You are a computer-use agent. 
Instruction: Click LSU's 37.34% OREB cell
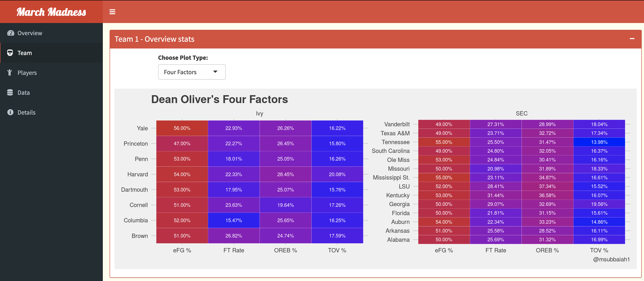[547, 186]
